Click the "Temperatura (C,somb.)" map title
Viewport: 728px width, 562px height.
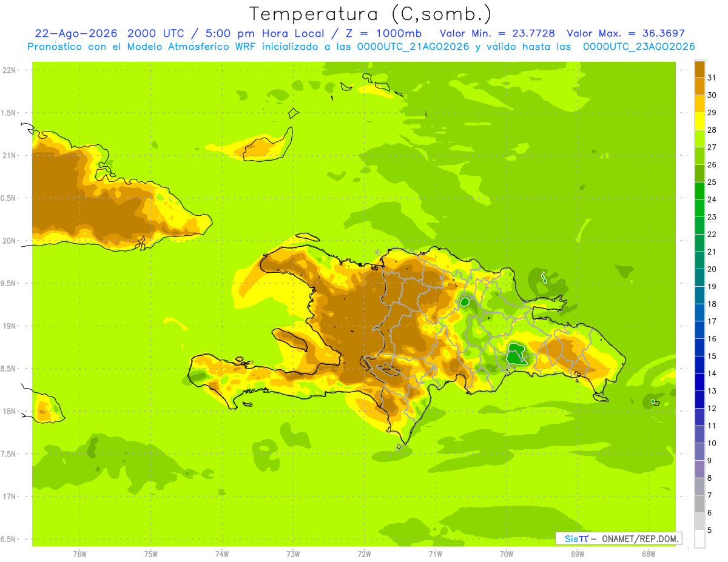[x=370, y=14]
